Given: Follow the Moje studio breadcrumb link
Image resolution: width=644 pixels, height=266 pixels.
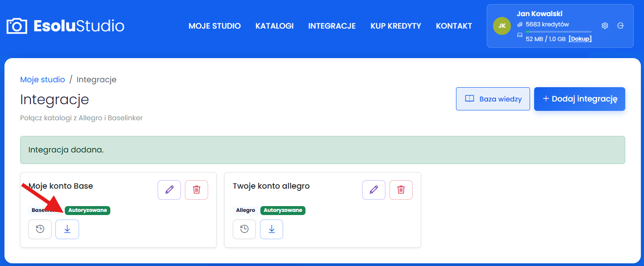Looking at the screenshot, I should tap(42, 80).
